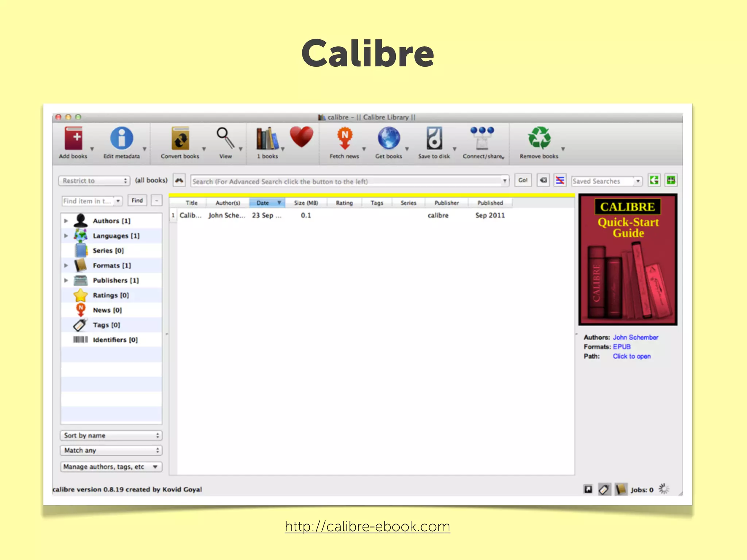Image resolution: width=747 pixels, height=560 pixels.
Task: Click the Click to open path link
Action: coord(632,357)
